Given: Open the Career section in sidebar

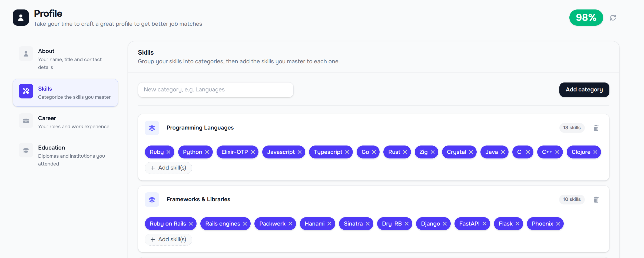Looking at the screenshot, I should click(65, 122).
